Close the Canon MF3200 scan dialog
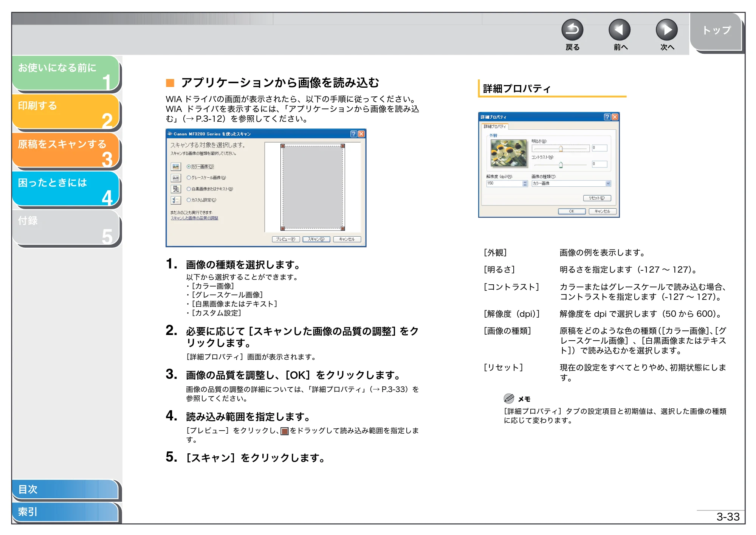 [361, 134]
